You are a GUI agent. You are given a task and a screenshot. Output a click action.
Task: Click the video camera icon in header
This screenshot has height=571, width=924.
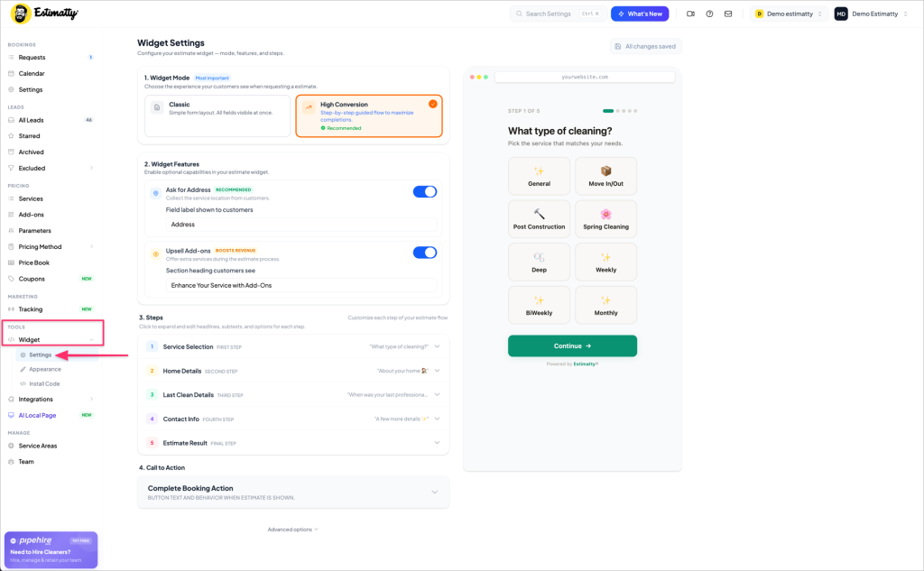(x=690, y=14)
